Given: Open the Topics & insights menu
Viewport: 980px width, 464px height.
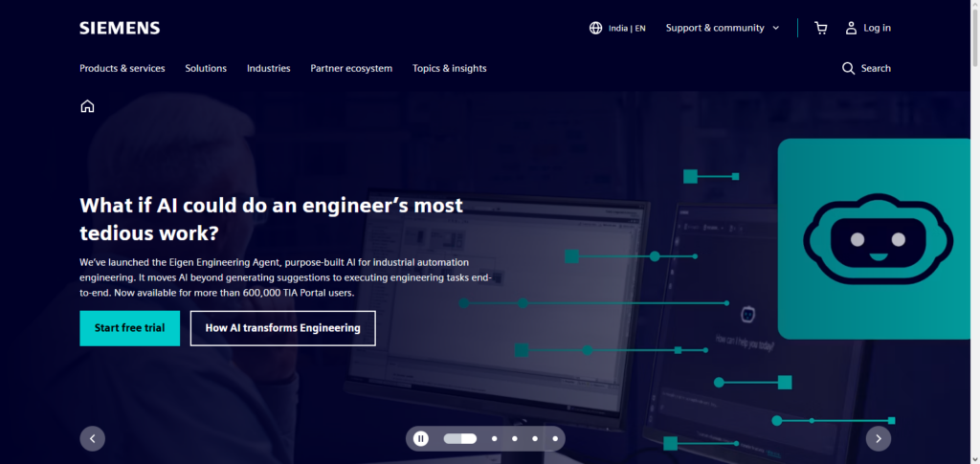Looking at the screenshot, I should (450, 68).
